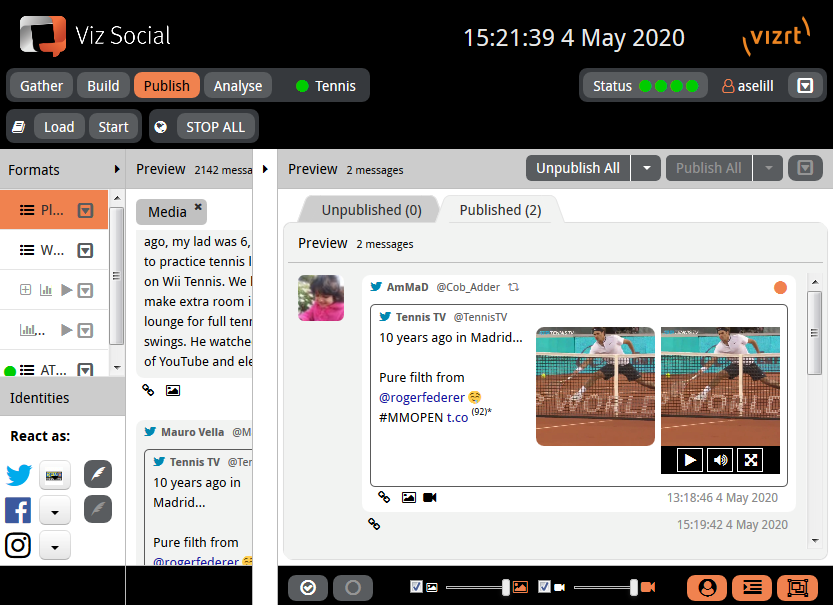Click the Start button
833x605 pixels.
pyautogui.click(x=113, y=127)
